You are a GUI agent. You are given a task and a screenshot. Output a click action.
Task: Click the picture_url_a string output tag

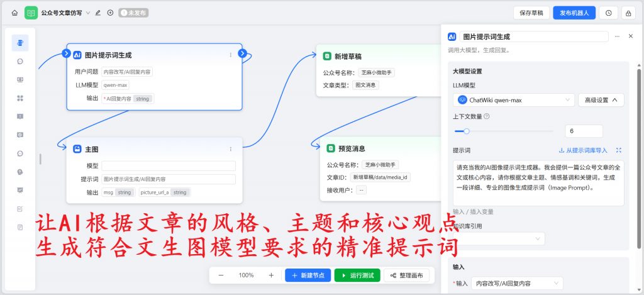tap(165, 192)
